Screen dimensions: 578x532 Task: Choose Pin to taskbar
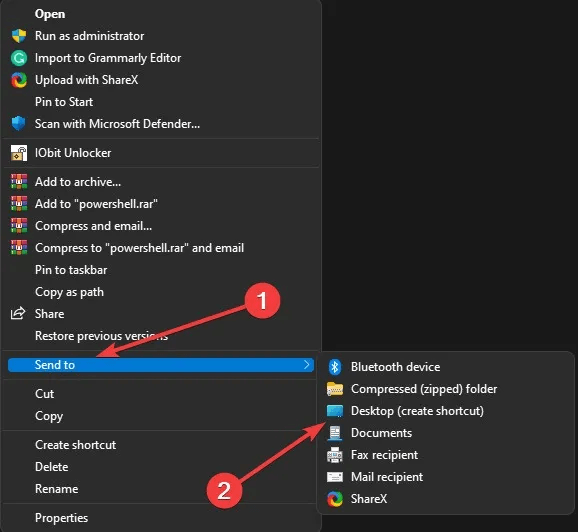(x=71, y=270)
